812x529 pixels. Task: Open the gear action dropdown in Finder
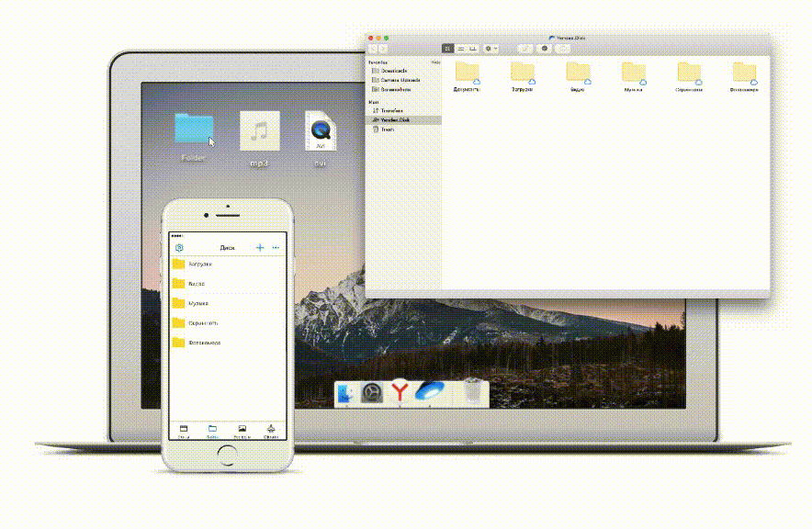tap(491, 49)
